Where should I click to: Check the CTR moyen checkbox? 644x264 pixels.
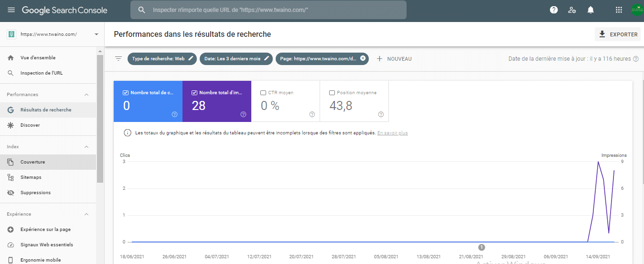(263, 93)
